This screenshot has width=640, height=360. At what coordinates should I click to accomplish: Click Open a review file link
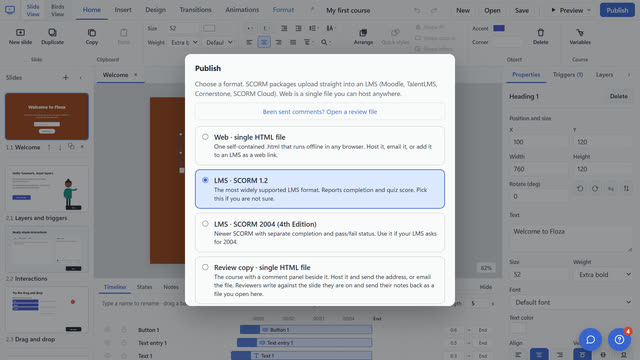tap(320, 111)
